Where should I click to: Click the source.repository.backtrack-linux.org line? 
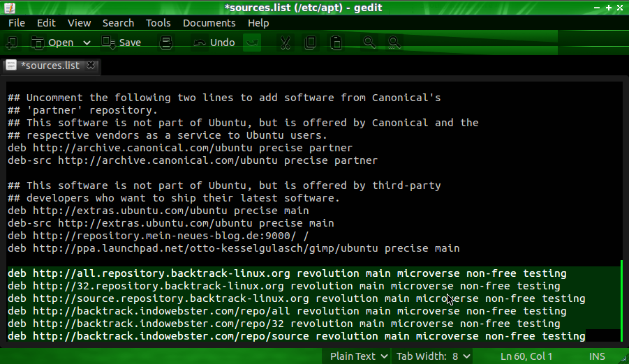click(x=297, y=298)
